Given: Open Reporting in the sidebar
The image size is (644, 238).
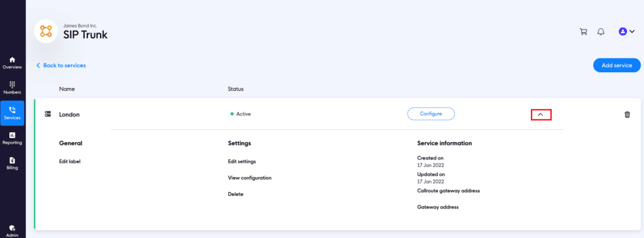Looking at the screenshot, I should (x=13, y=139).
